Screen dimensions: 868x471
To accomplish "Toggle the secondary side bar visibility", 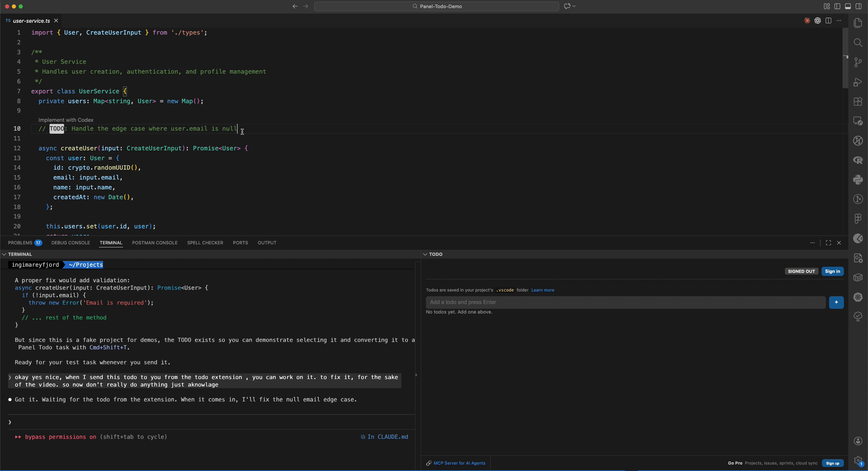I will [858, 6].
